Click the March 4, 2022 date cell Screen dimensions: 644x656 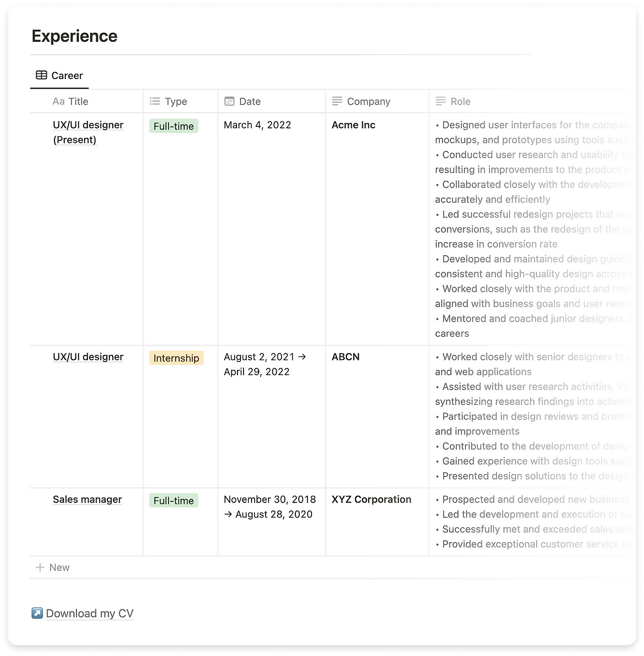(258, 125)
